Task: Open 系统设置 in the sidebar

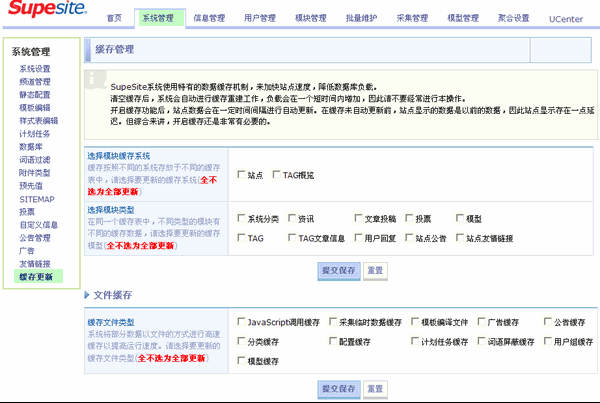Action: [33, 68]
